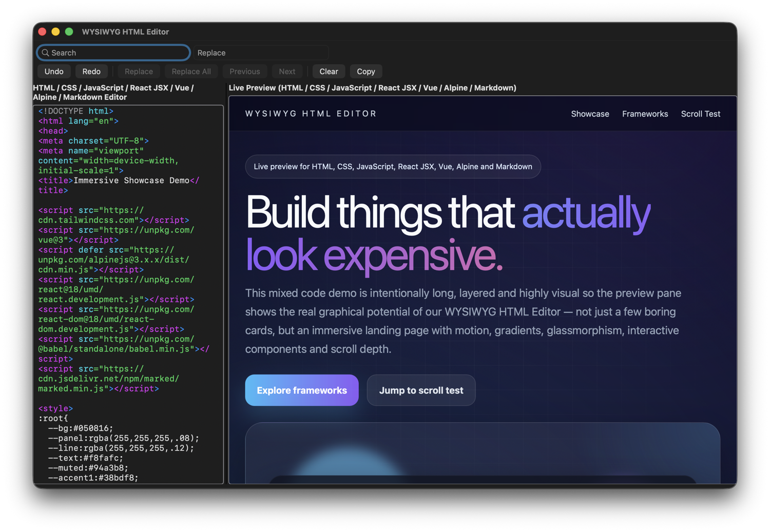The width and height of the screenshot is (770, 532).
Task: Redo the last change
Action: [x=91, y=71]
